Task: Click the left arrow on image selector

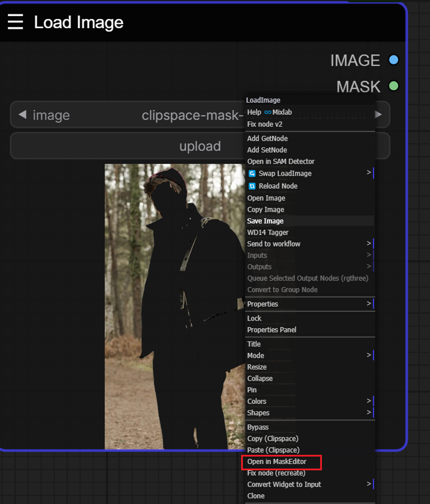Action: (22, 115)
